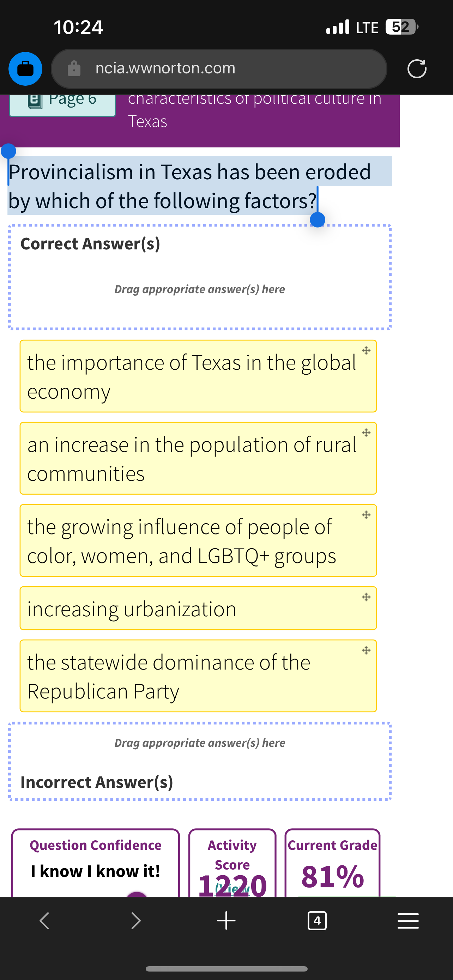Select the address bar ncia.wwnorton.com

pos(165,69)
